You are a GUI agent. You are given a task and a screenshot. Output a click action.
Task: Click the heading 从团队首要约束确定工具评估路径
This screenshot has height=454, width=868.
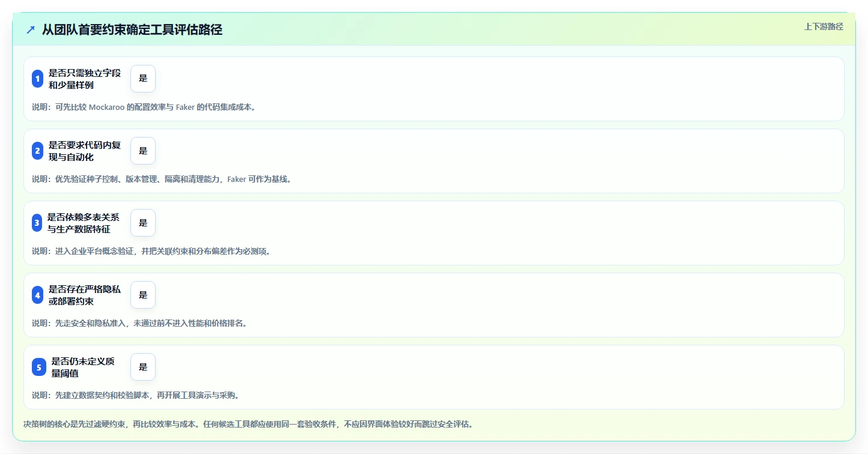132,29
